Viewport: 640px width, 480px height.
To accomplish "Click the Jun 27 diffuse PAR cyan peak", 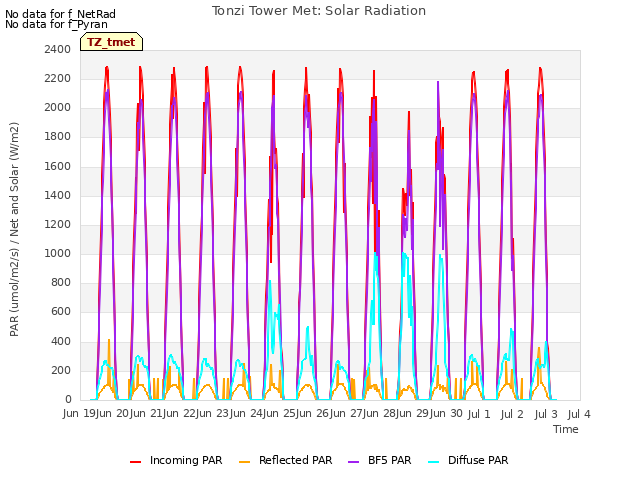I will click(x=375, y=253).
